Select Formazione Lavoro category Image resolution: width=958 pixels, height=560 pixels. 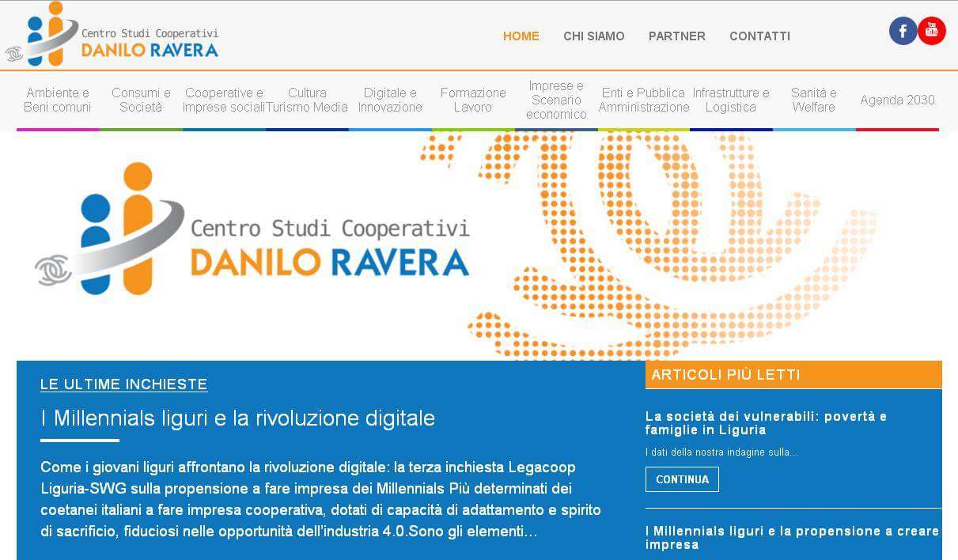click(473, 100)
